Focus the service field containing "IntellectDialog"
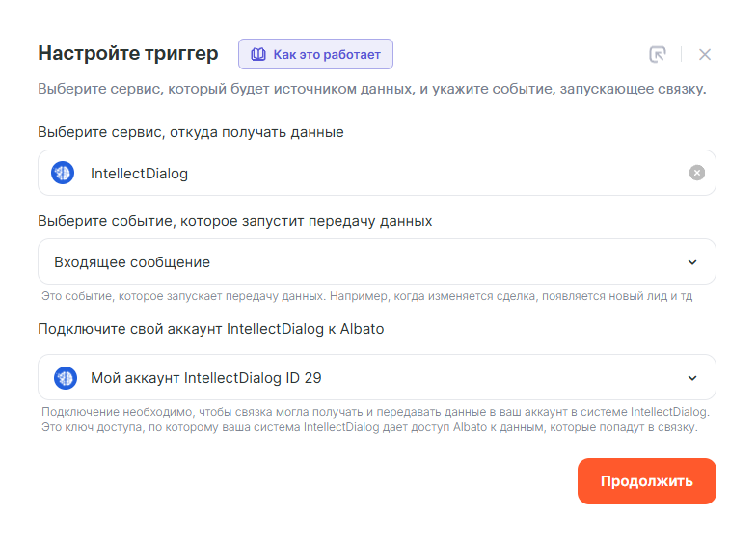 [x=376, y=174]
